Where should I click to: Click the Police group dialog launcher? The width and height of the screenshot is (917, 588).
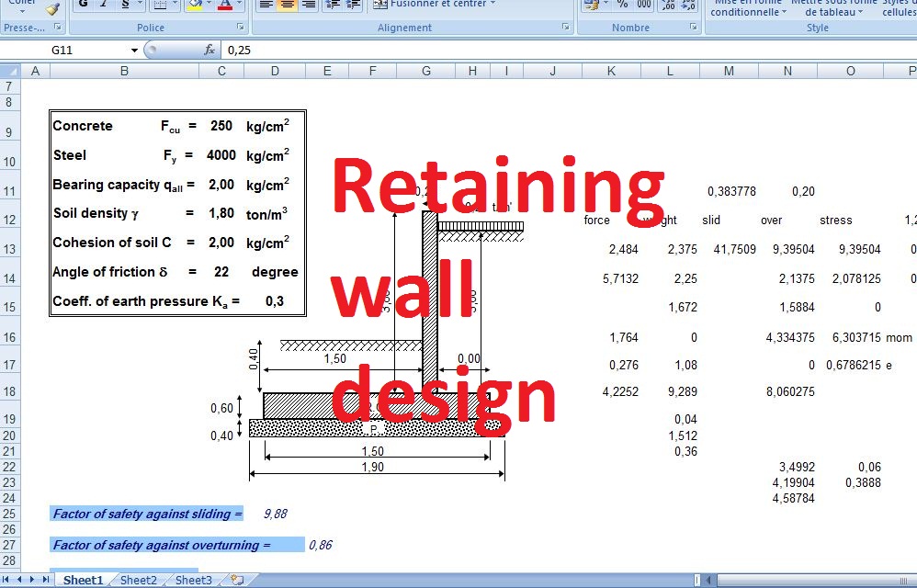(242, 27)
